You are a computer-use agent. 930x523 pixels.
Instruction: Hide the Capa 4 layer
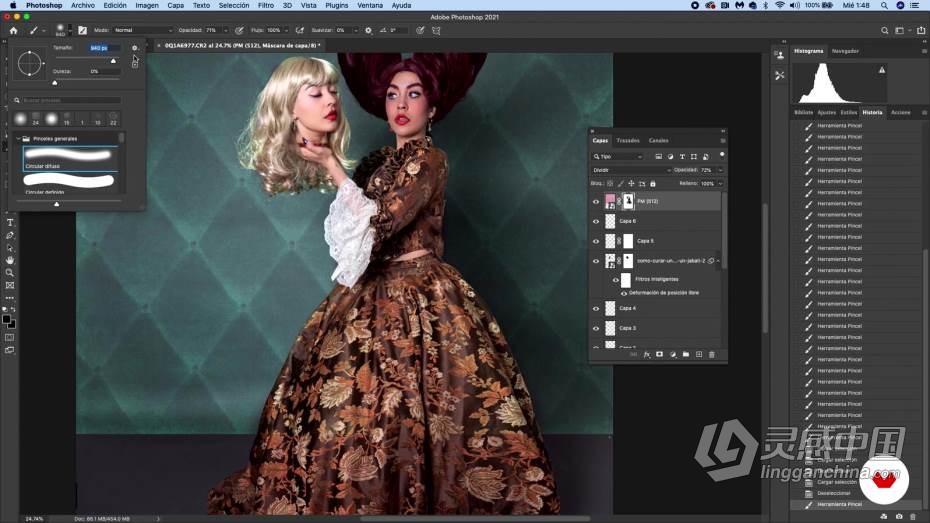(596, 308)
